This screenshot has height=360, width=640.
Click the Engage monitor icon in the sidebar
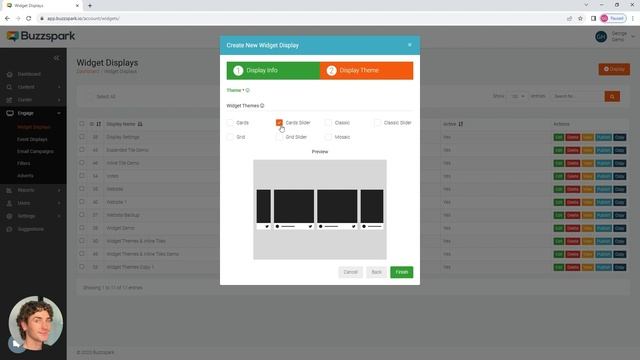coord(10,113)
